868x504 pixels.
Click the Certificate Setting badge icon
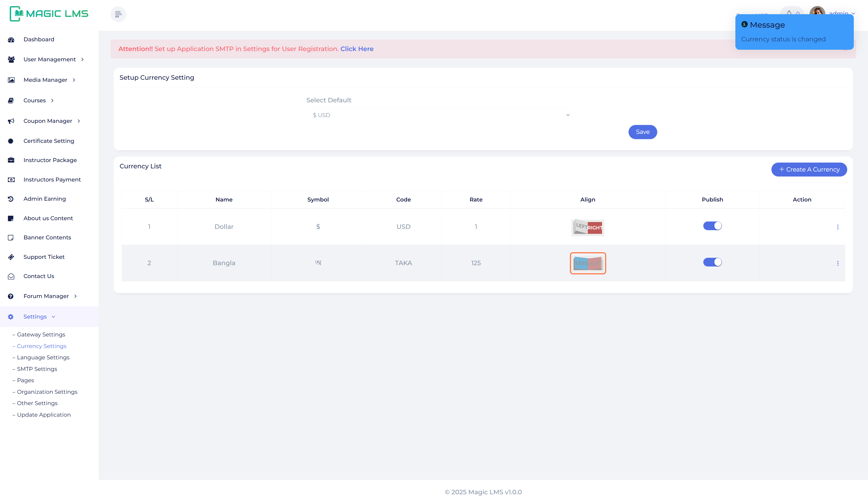11,141
